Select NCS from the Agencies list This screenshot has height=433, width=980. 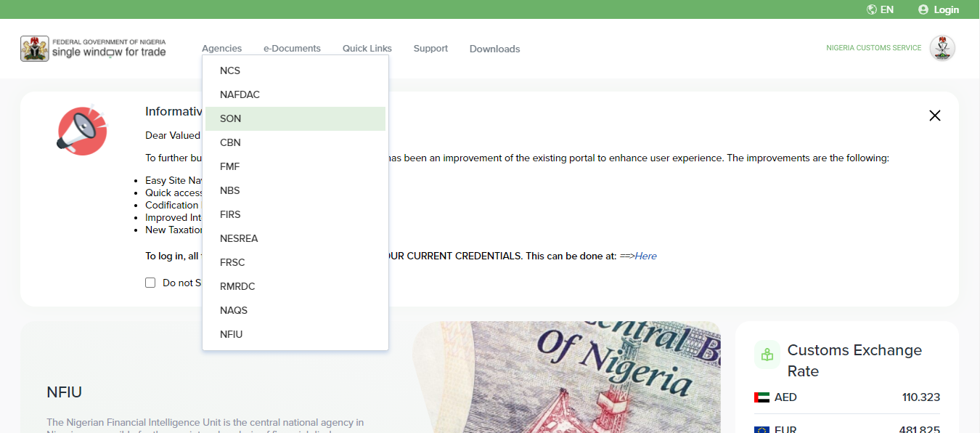pyautogui.click(x=295, y=70)
